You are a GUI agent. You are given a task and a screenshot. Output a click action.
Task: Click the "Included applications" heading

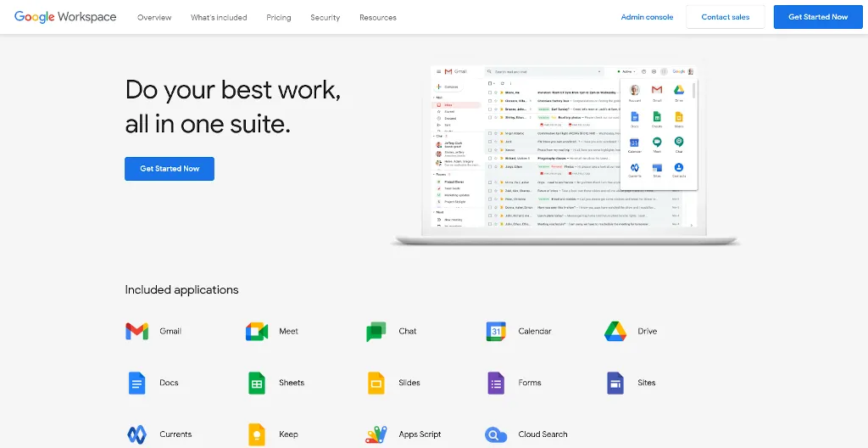click(181, 289)
